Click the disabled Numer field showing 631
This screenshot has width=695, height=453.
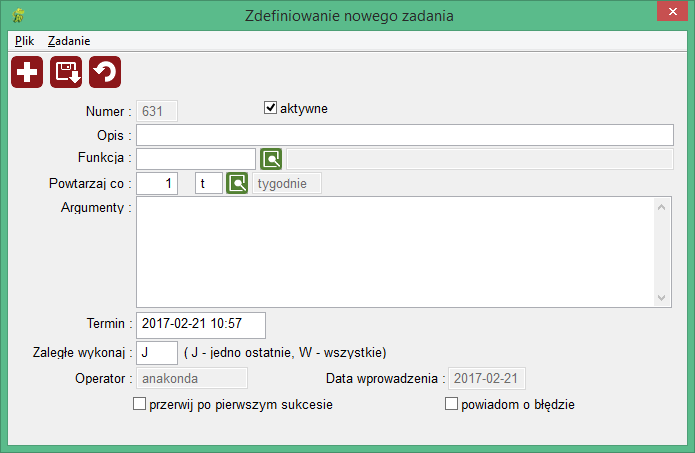click(x=157, y=111)
